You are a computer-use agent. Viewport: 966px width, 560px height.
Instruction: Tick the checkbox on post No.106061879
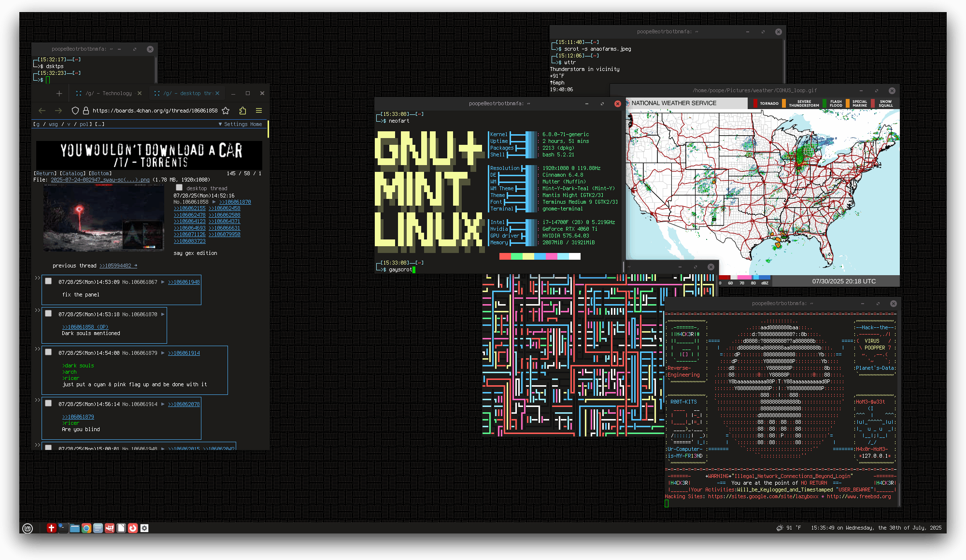click(48, 352)
